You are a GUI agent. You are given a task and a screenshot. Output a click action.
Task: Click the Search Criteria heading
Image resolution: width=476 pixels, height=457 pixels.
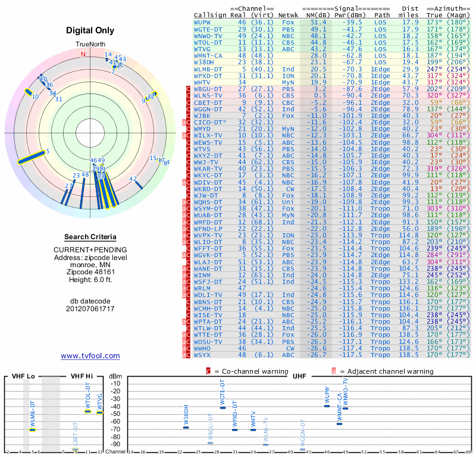click(x=90, y=237)
